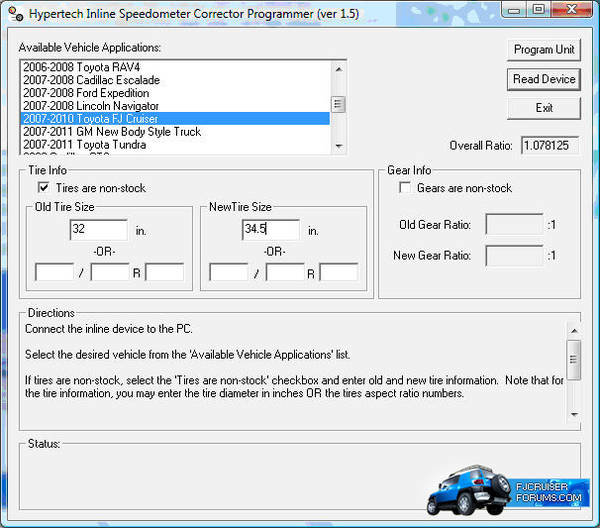Select 2006-2008 Toyota RAV4 in list
This screenshot has width=600, height=528.
pyautogui.click(x=175, y=67)
